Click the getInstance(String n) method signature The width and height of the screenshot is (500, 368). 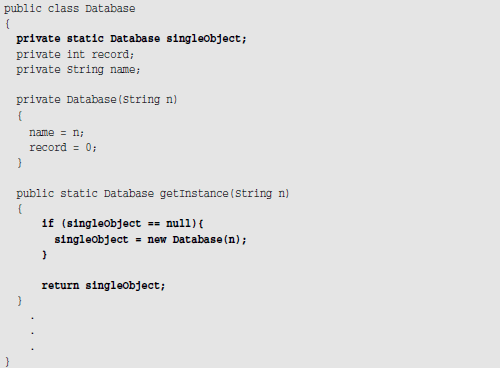point(153,194)
